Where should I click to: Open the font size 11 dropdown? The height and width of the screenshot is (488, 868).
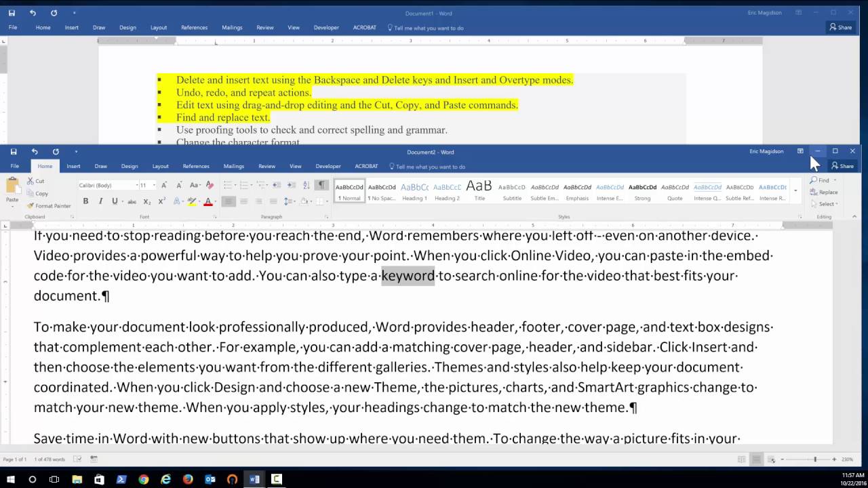coord(154,185)
